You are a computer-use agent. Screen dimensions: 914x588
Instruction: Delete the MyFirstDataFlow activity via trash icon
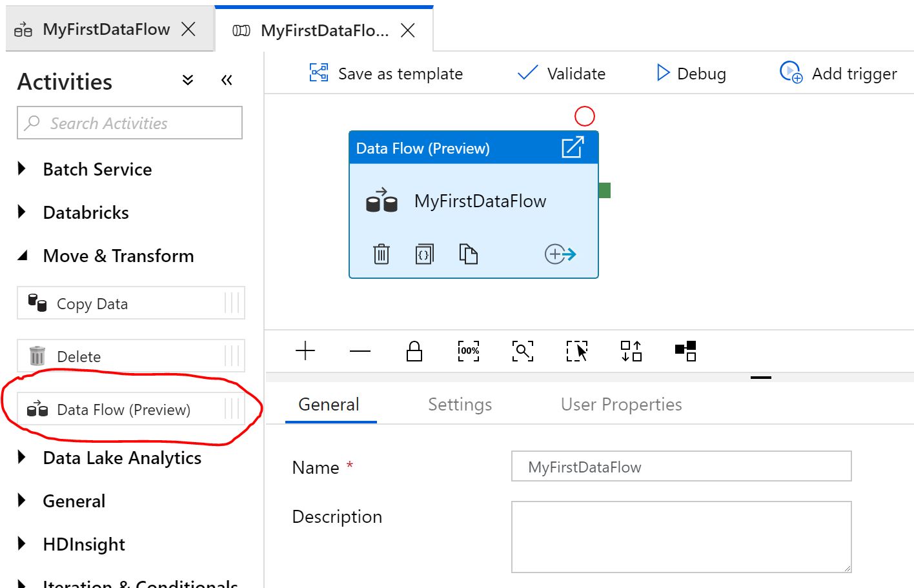[x=381, y=254]
